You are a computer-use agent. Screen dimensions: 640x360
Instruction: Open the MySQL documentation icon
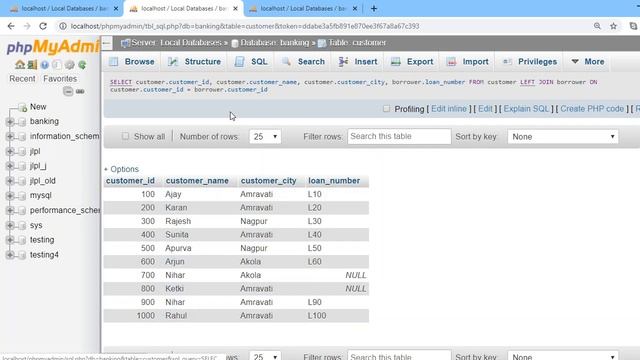tap(57, 64)
